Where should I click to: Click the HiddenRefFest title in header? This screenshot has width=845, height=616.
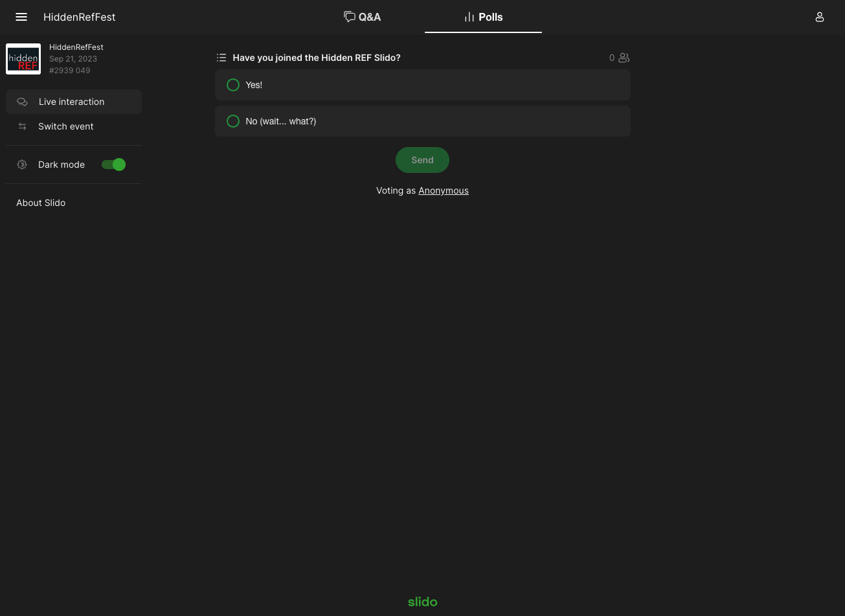80,17
